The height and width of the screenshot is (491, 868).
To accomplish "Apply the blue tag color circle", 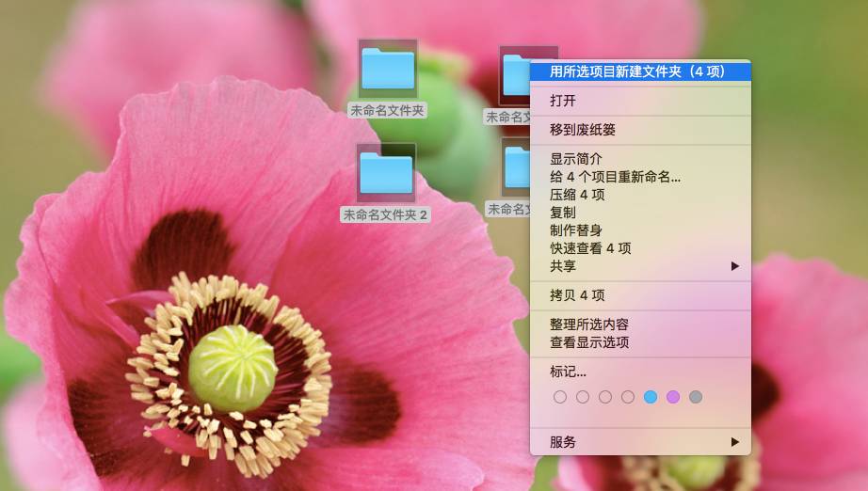I will pos(651,396).
